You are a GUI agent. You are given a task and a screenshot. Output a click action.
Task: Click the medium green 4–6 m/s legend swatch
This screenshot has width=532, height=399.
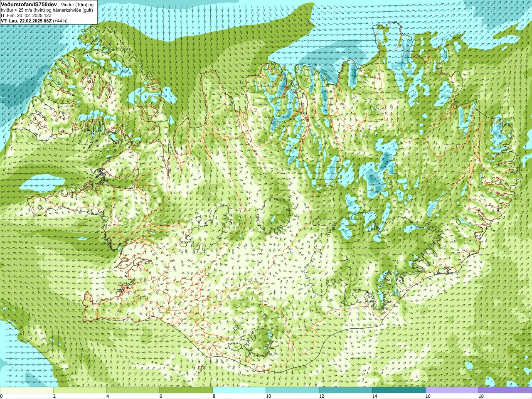(x=133, y=391)
